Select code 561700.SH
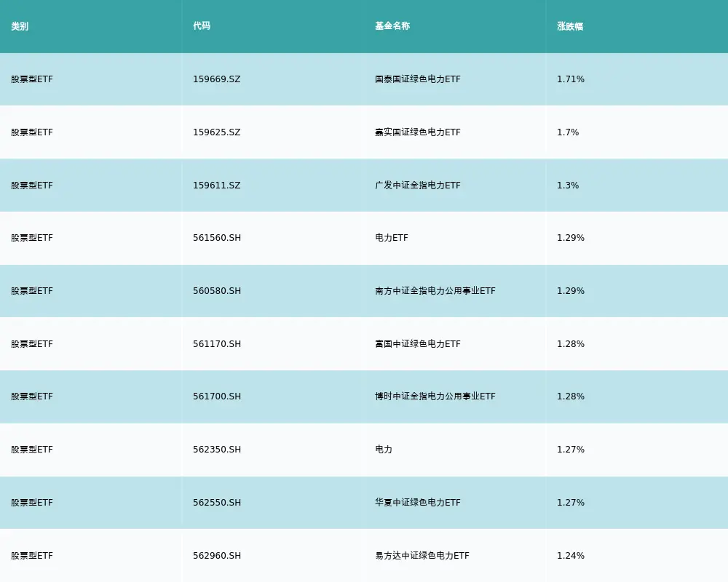 pos(217,396)
